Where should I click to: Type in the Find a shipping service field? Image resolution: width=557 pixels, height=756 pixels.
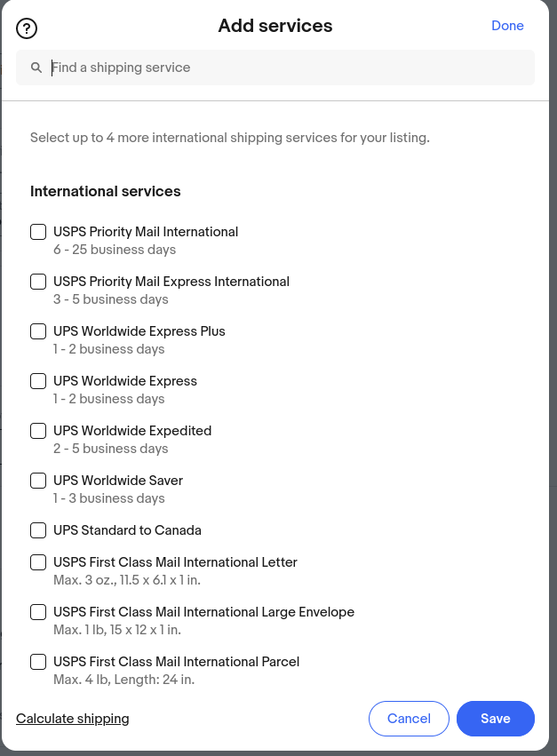pos(284,68)
